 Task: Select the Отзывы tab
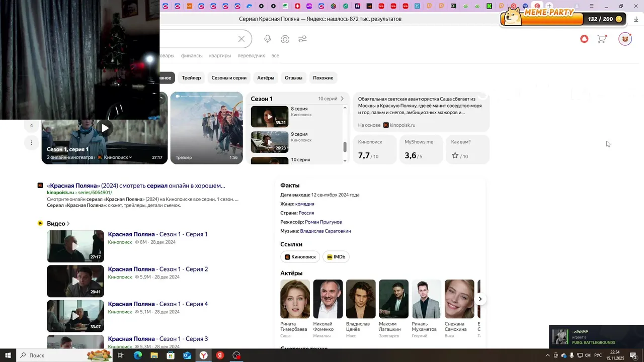[293, 78]
